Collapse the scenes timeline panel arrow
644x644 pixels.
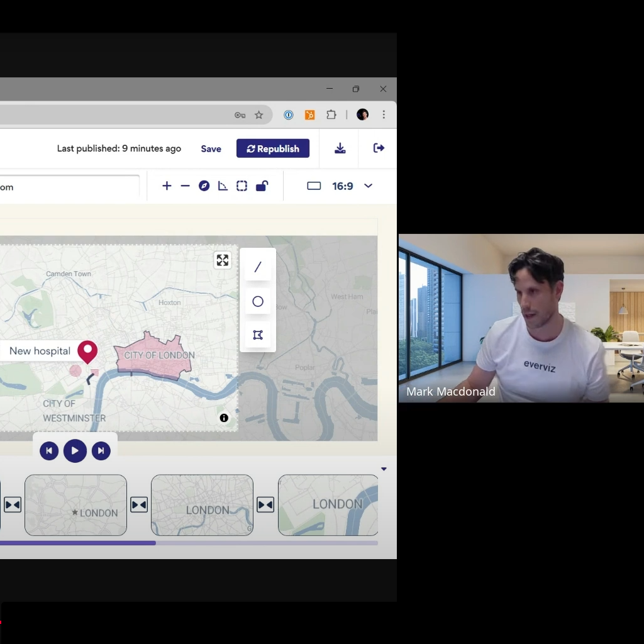coord(384,469)
